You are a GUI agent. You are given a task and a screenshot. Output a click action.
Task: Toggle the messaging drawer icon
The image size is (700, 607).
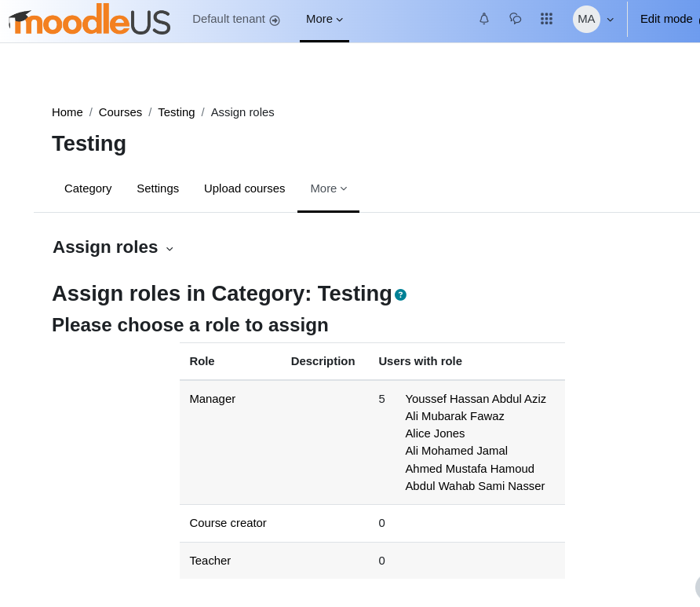point(515,19)
